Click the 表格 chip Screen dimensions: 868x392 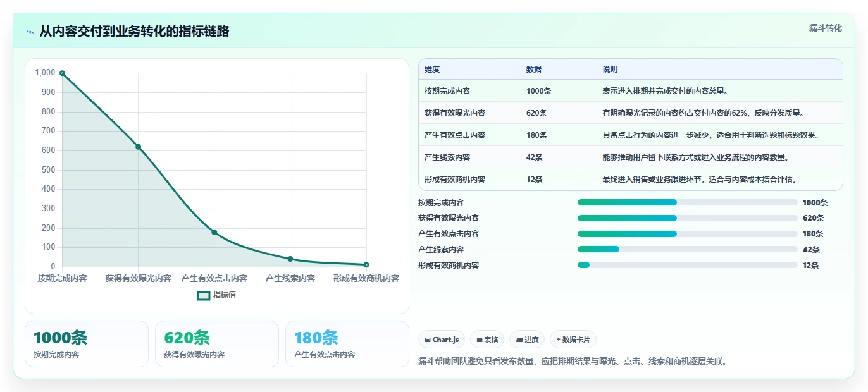488,340
